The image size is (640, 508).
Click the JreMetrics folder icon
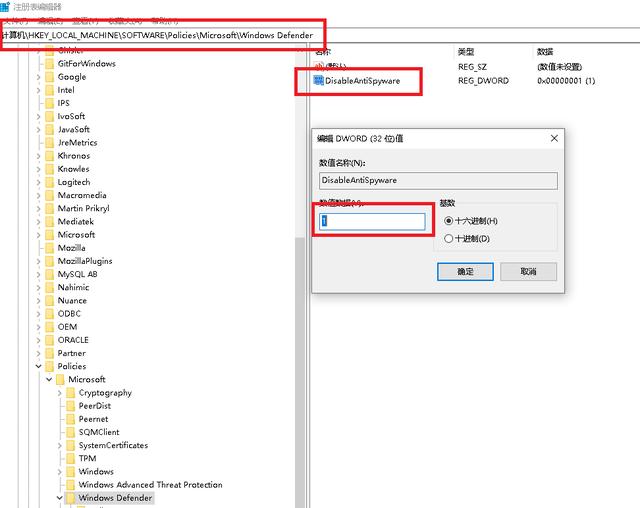[49, 142]
